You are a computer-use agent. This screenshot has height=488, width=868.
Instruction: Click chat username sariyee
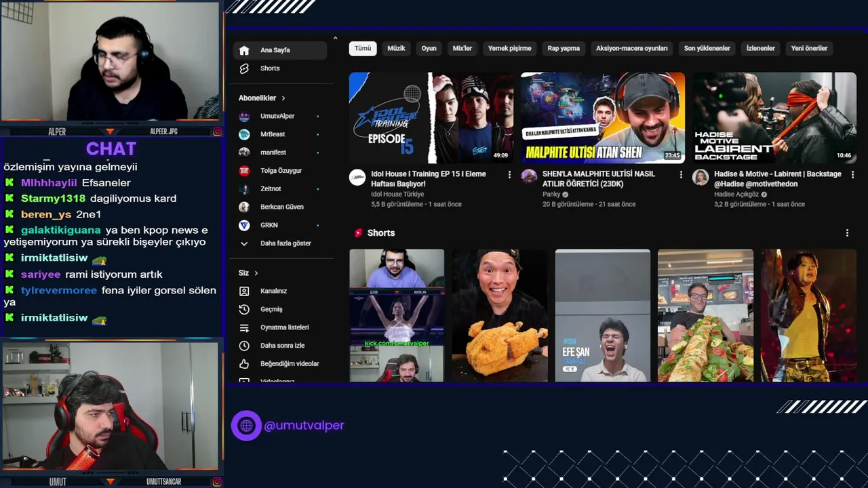pyautogui.click(x=41, y=274)
